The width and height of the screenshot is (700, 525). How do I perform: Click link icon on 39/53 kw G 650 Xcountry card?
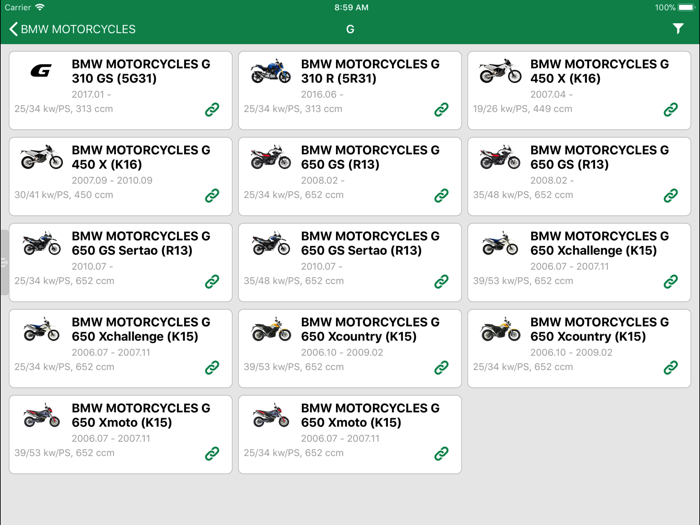pyautogui.click(x=441, y=367)
